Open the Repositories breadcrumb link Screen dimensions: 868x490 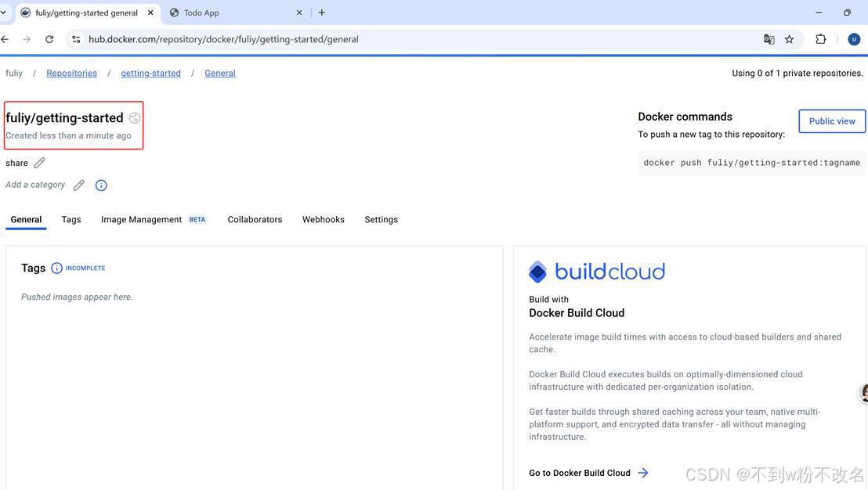click(71, 73)
